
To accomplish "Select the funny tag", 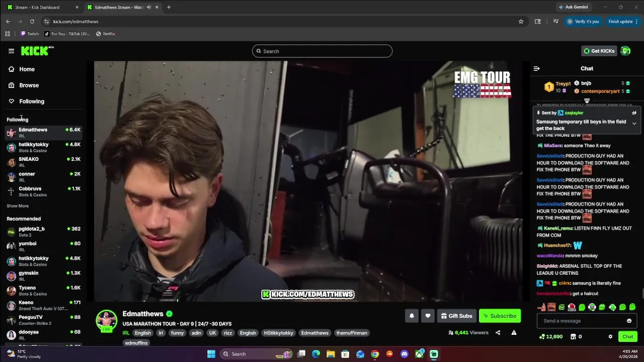I will pos(177,333).
